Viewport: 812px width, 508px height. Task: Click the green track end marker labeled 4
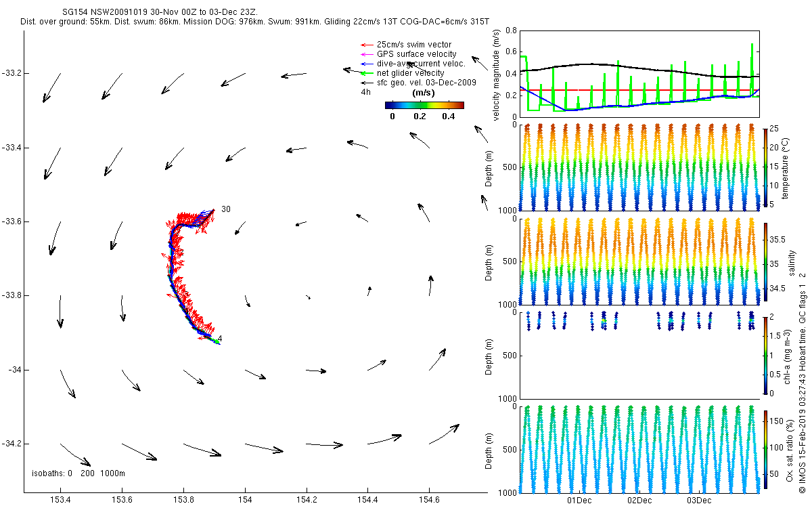pyautogui.click(x=217, y=341)
